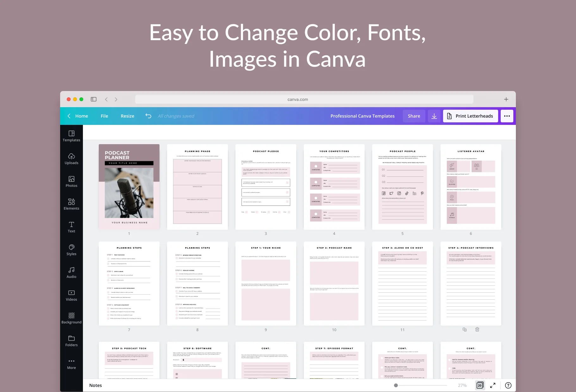
Task: Open the Styles panel
Action: (x=72, y=250)
